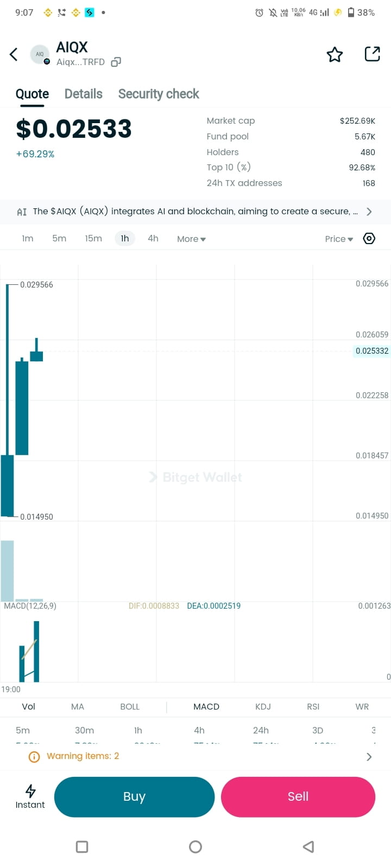Copy the Aiqx...TRFD contract address
391x868 pixels.
point(116,62)
